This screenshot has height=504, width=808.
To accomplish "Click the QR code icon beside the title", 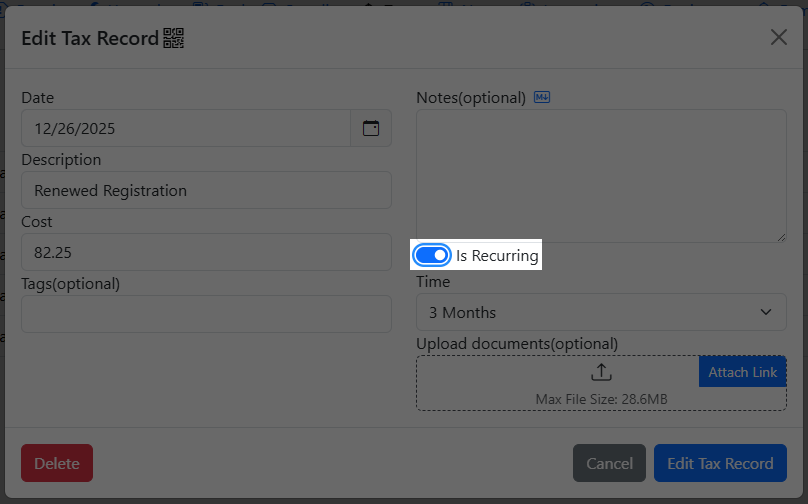I will click(x=174, y=38).
